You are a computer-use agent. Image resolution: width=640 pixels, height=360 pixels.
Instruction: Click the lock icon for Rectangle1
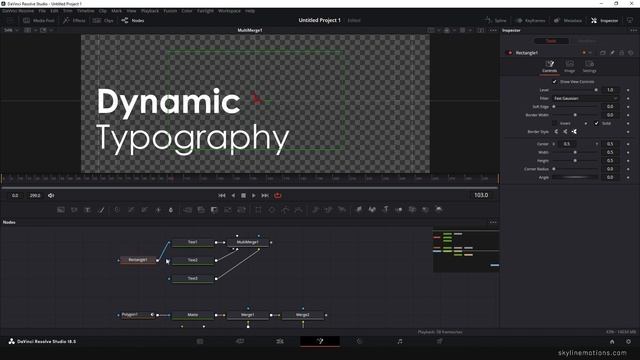(622, 53)
